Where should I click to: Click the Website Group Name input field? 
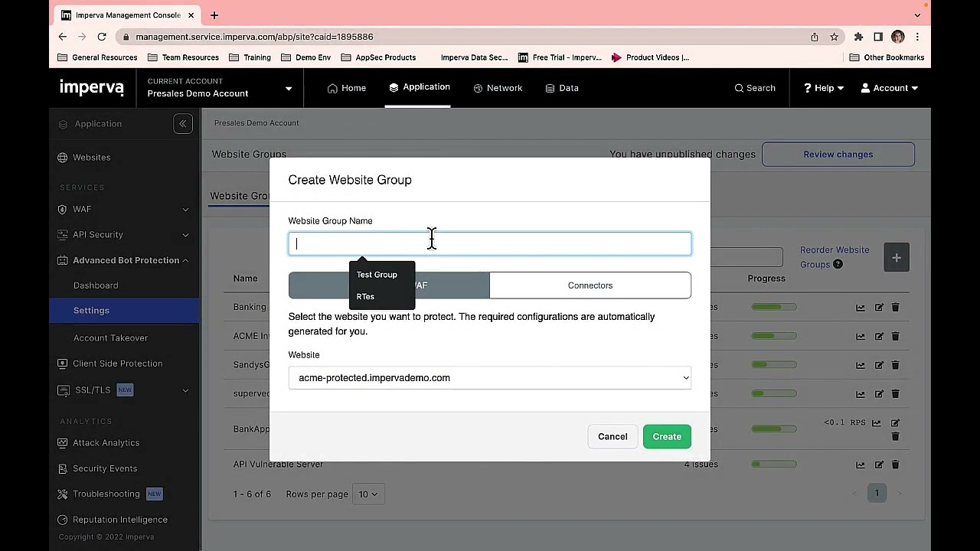tap(489, 243)
